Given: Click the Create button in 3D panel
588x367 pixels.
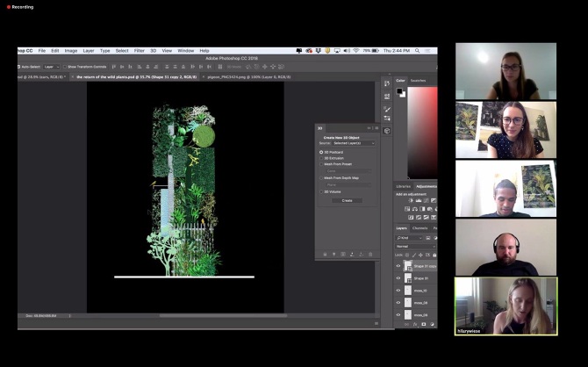Looking at the screenshot, I should click(x=346, y=200).
